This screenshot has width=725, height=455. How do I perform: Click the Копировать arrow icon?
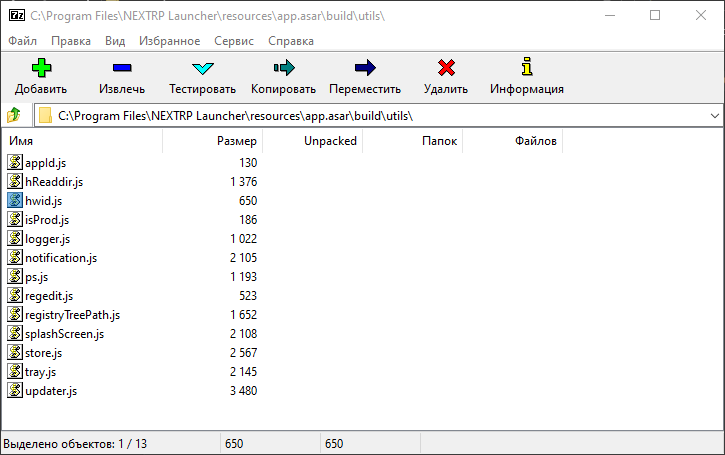click(283, 69)
